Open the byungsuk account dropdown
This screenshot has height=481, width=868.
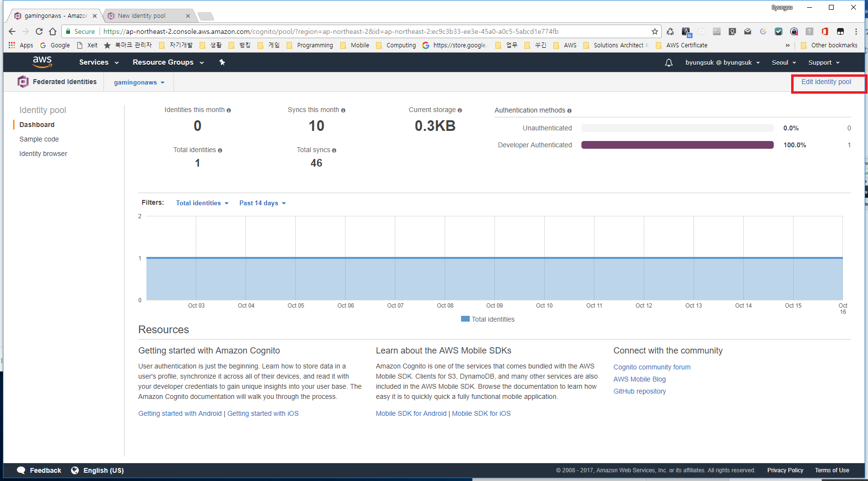click(x=723, y=63)
